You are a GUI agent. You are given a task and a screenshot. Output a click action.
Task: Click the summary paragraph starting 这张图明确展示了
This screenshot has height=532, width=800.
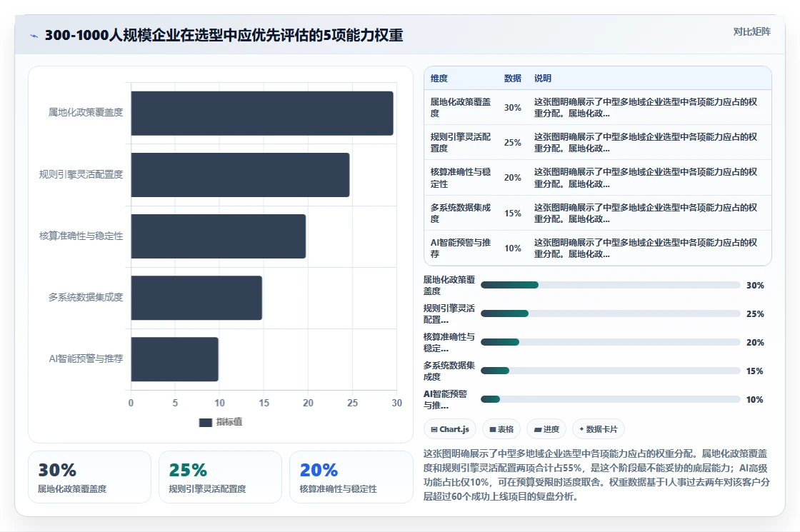(x=596, y=476)
